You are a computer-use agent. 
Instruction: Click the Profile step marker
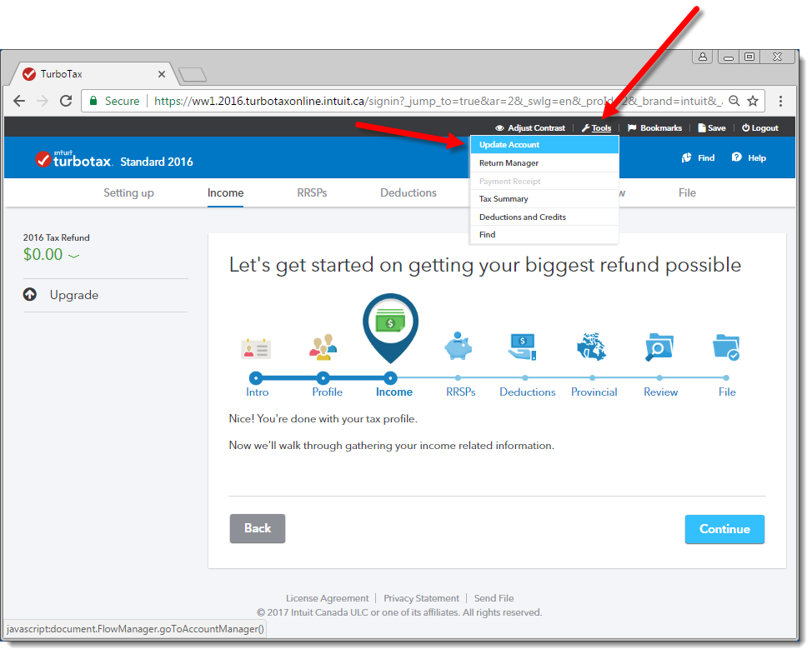(323, 378)
